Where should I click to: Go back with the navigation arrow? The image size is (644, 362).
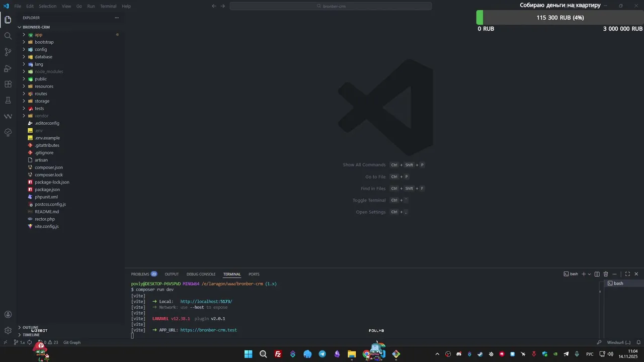214,6
